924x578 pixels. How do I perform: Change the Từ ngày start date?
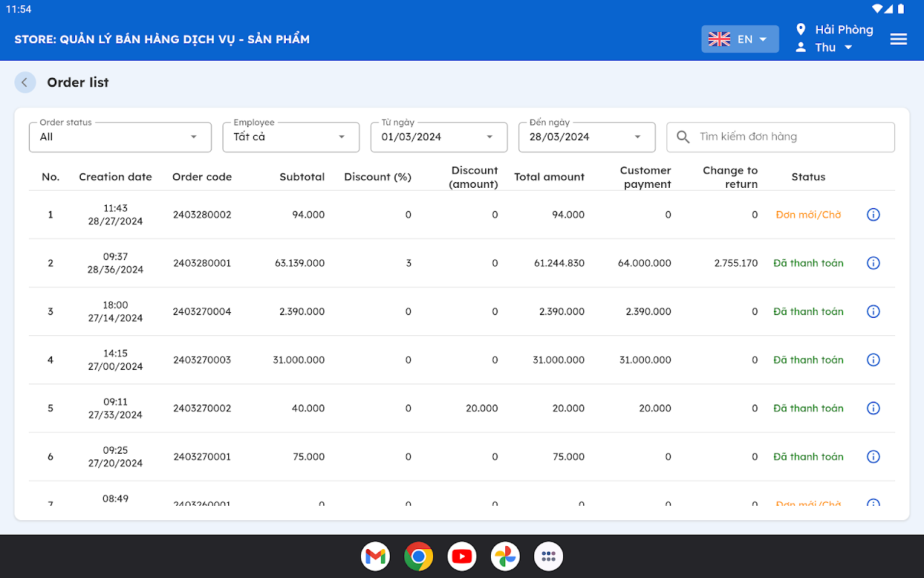438,137
